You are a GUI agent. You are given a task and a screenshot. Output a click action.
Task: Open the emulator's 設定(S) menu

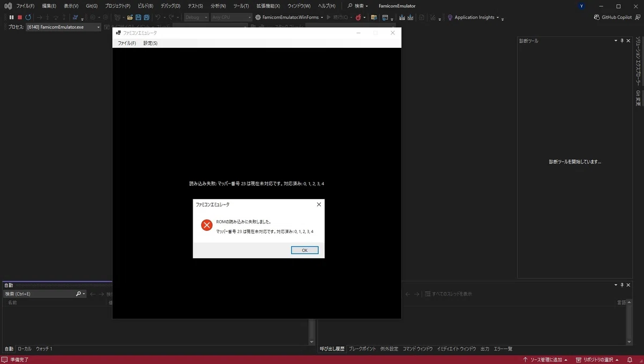tap(150, 43)
